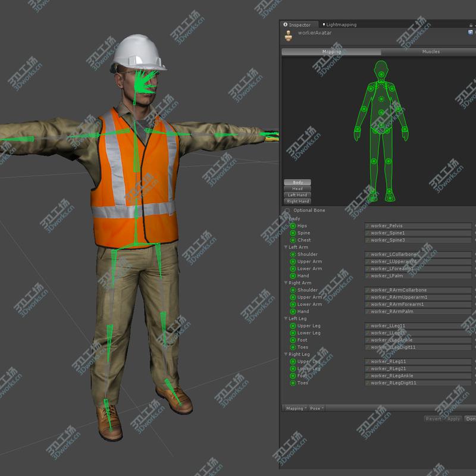Collapse the Body bone group
Viewport: 476px width, 476px height.
286,218
